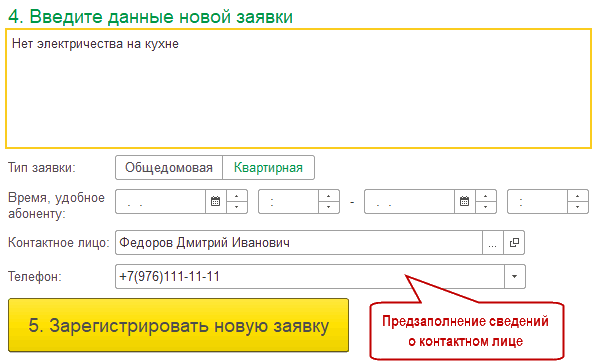Focus the request description text area
Image resolution: width=599 pixels, height=363 pixels.
tap(298, 88)
